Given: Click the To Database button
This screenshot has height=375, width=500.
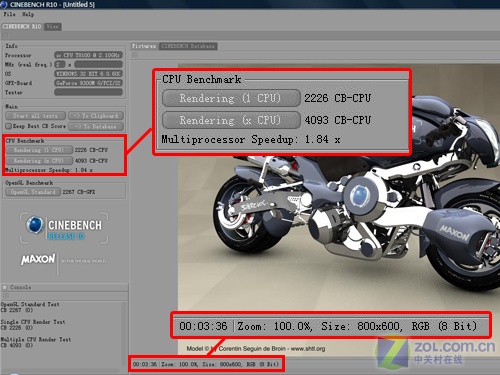Looking at the screenshot, I should click(x=96, y=127).
